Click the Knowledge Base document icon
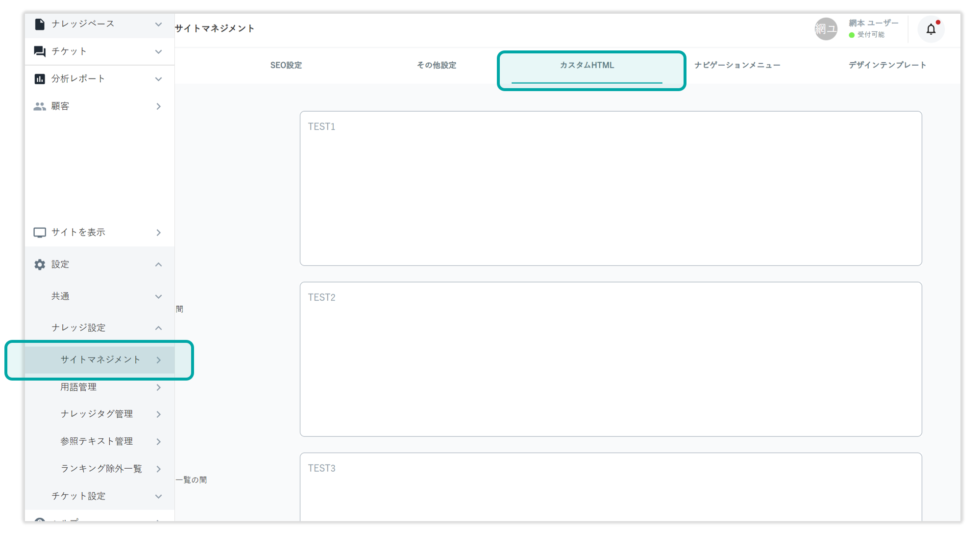Screen dimensions: 980x551 click(x=40, y=24)
